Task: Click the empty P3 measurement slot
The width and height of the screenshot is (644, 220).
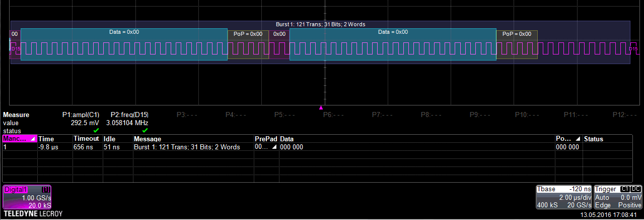Action: pyautogui.click(x=186, y=115)
